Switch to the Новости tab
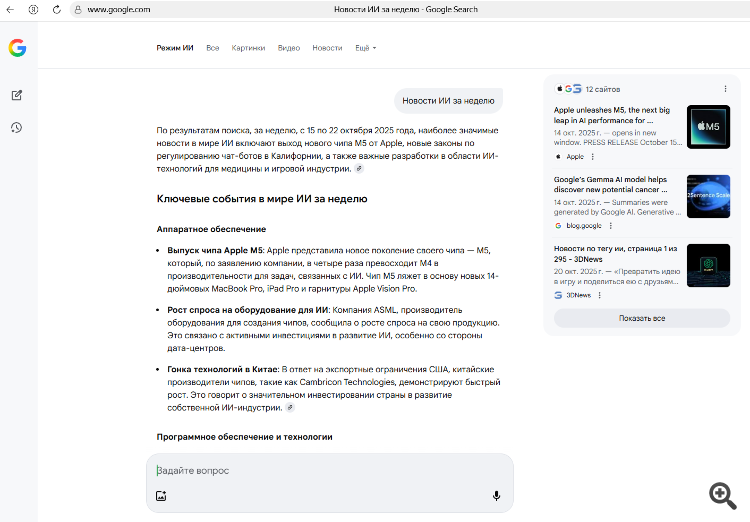Image resolution: width=750 pixels, height=522 pixels. 328,48
